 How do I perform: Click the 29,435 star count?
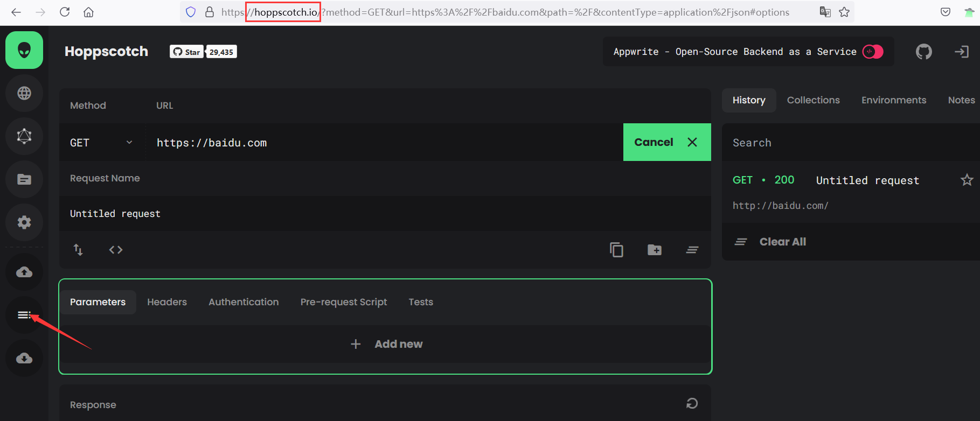(x=221, y=52)
